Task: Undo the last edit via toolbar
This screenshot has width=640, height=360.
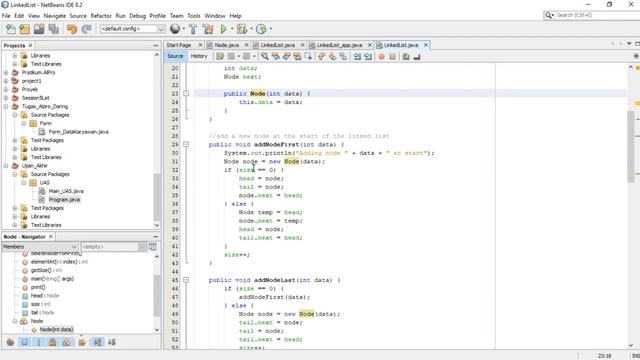Action: pyautogui.click(x=72, y=29)
